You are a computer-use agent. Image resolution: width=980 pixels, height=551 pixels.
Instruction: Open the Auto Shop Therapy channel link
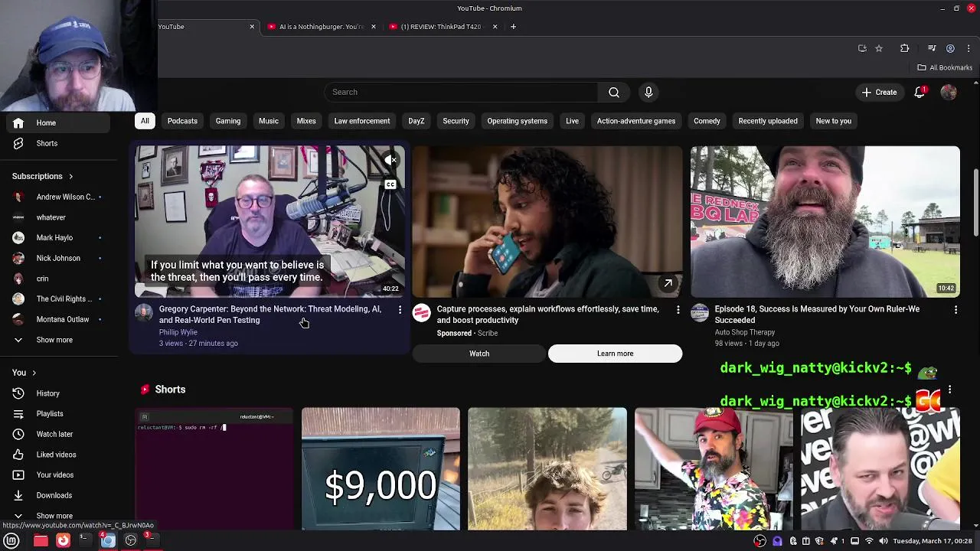pos(744,332)
